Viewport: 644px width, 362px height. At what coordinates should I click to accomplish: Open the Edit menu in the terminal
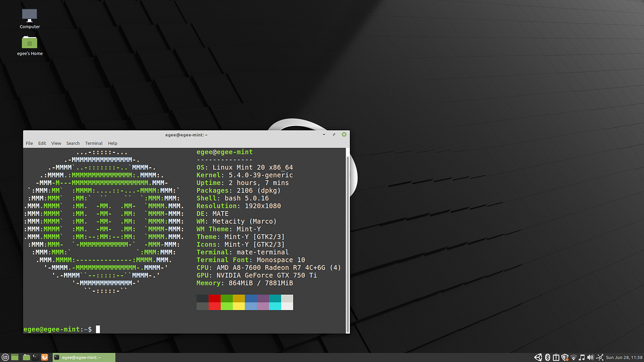(x=42, y=143)
